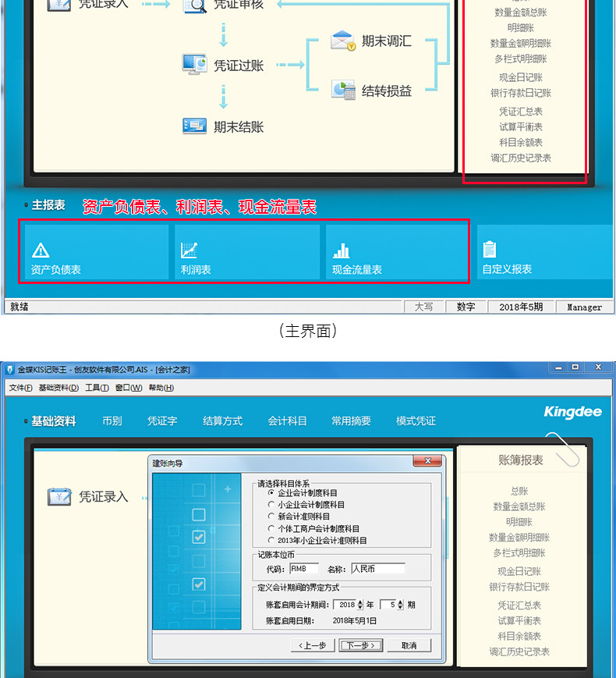
Task: Open the 结转损益 calculator icon
Action: pyautogui.click(x=343, y=90)
